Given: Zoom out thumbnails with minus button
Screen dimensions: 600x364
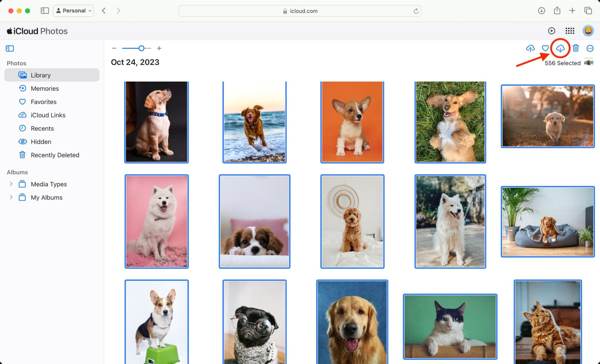Looking at the screenshot, I should point(114,48).
